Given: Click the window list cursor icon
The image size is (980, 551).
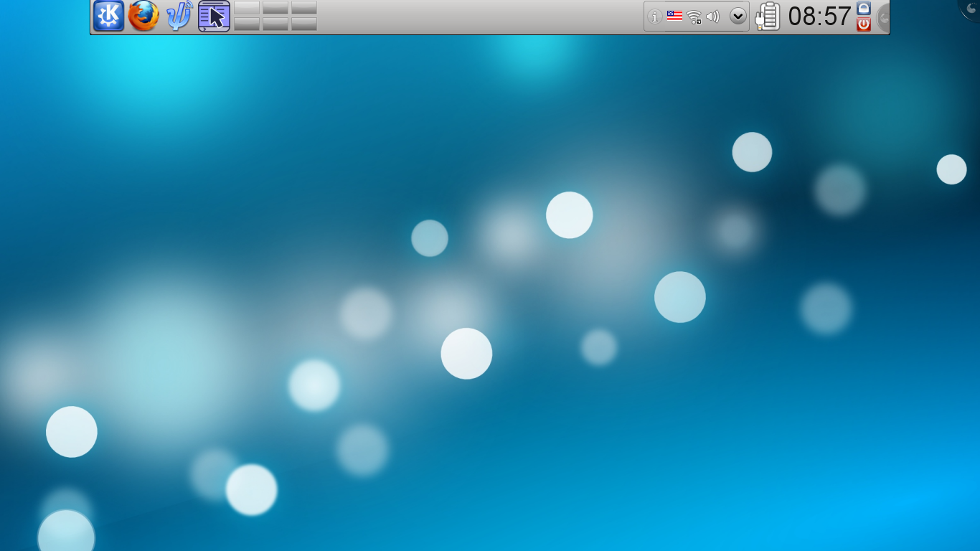Looking at the screenshot, I should point(214,16).
